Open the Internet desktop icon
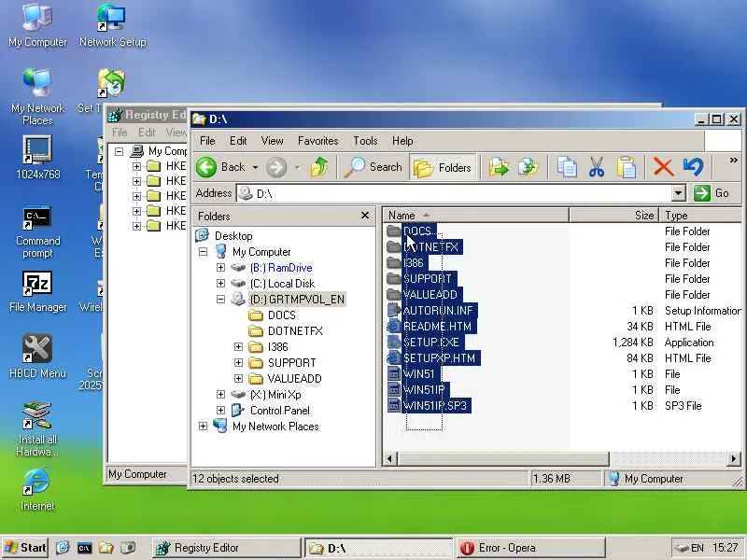 pos(37,489)
